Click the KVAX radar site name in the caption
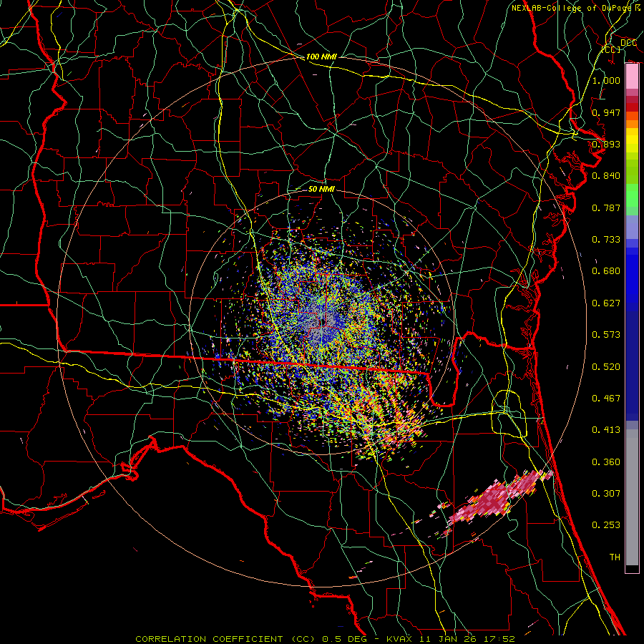The image size is (644, 644). [399, 639]
